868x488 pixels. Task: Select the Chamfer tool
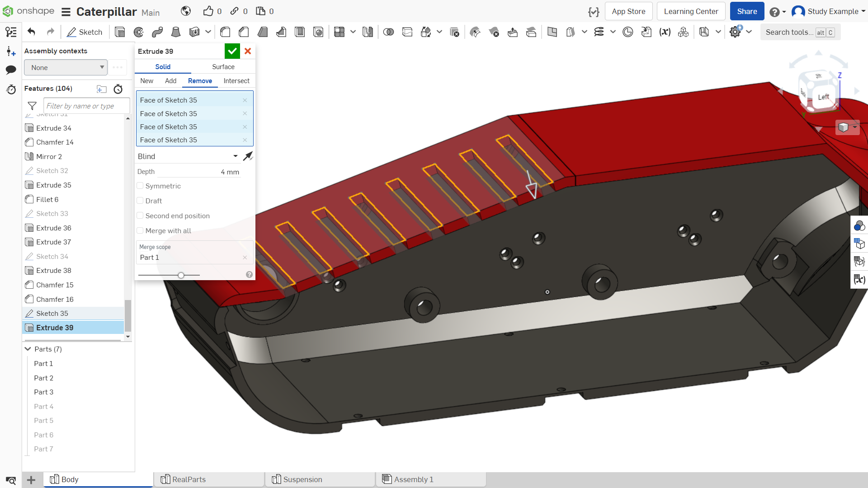click(244, 32)
